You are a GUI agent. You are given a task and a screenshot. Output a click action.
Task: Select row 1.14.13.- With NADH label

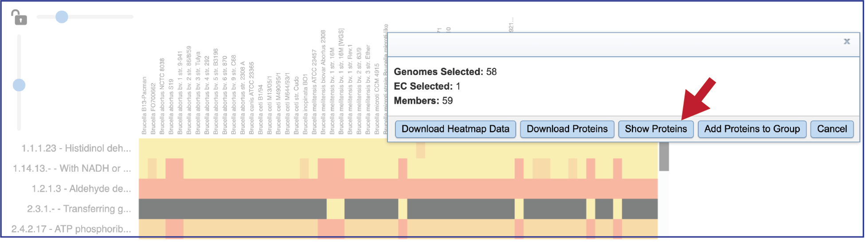72,169
